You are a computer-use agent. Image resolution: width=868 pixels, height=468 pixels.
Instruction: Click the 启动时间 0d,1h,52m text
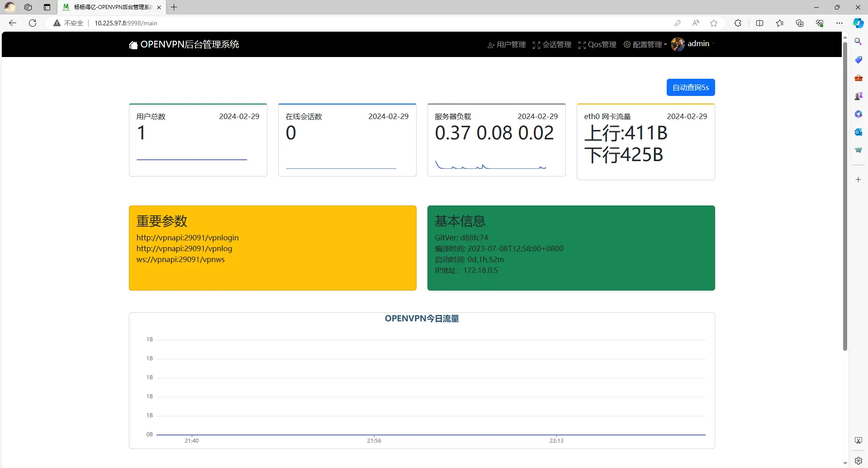coord(470,259)
